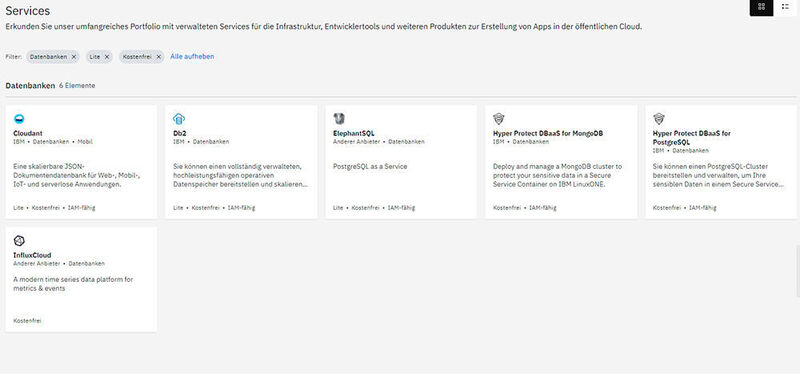Open the InfluxCloud service title

click(32, 255)
